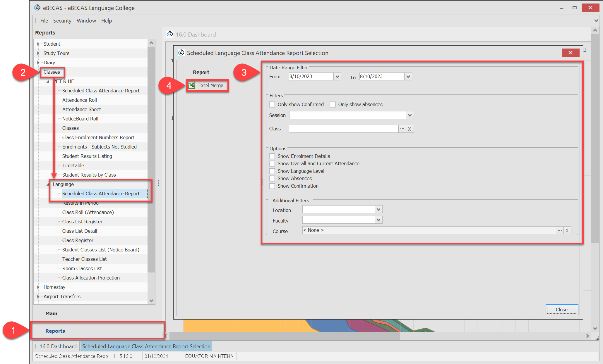Expand the Homestay tree node
Image resolution: width=603 pixels, height=364 pixels.
pyautogui.click(x=38, y=287)
